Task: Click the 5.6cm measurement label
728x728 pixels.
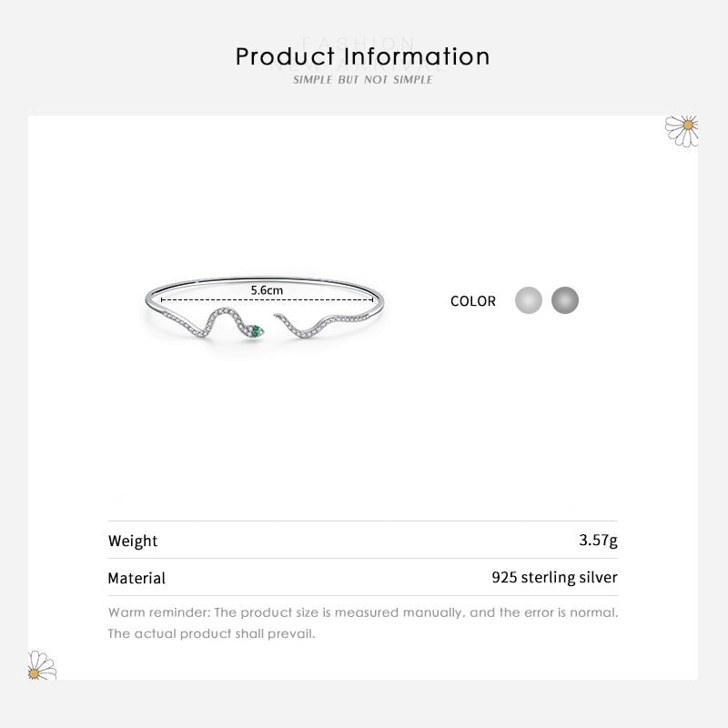Action: pyautogui.click(x=267, y=289)
